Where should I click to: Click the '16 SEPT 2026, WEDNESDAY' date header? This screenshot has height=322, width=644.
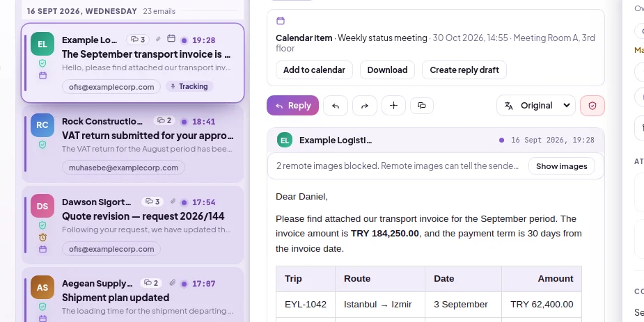[81, 11]
